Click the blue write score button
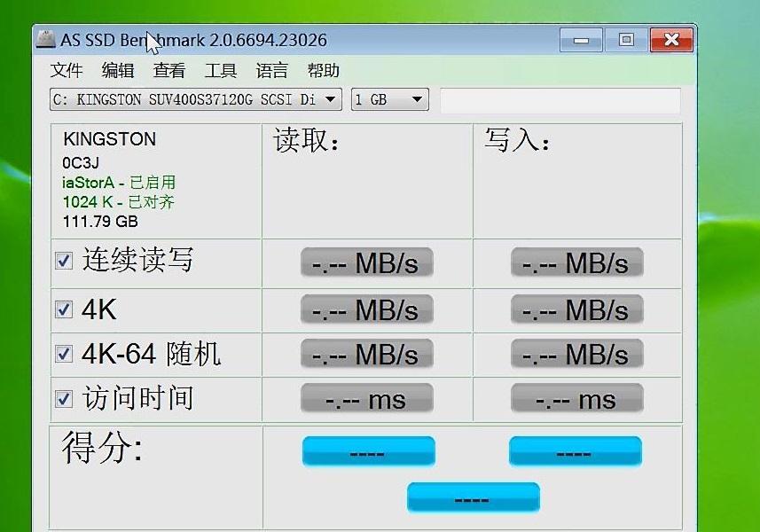Image resolution: width=760 pixels, height=532 pixels. tap(575, 450)
